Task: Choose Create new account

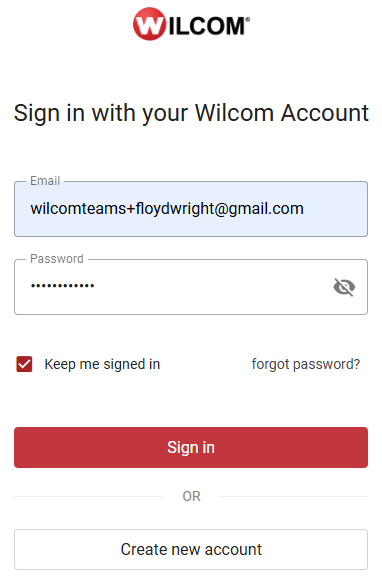Action: click(x=191, y=549)
